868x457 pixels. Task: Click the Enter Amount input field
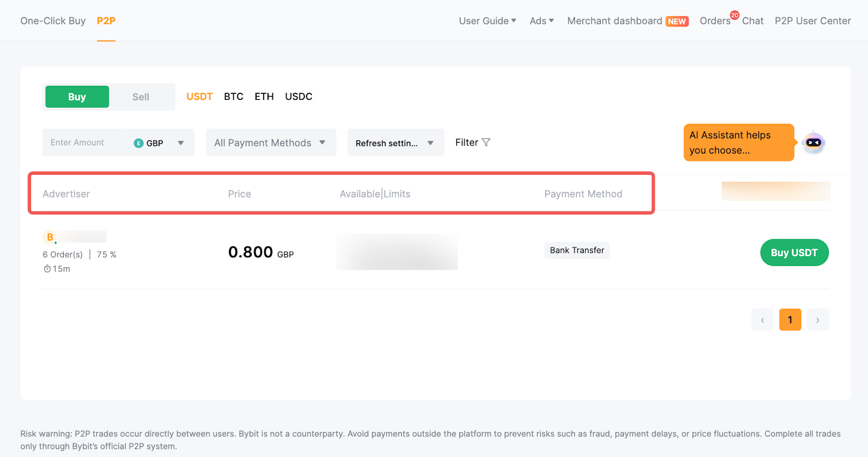tap(84, 143)
